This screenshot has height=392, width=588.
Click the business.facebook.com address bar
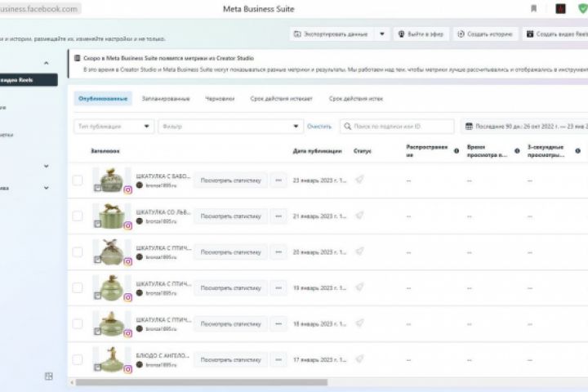[x=39, y=9]
